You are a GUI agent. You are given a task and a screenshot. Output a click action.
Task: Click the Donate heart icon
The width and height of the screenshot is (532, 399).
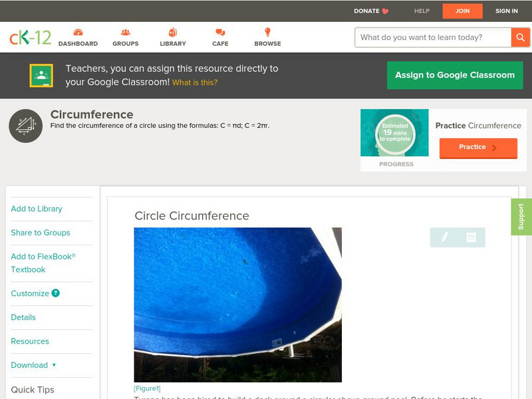[385, 11]
